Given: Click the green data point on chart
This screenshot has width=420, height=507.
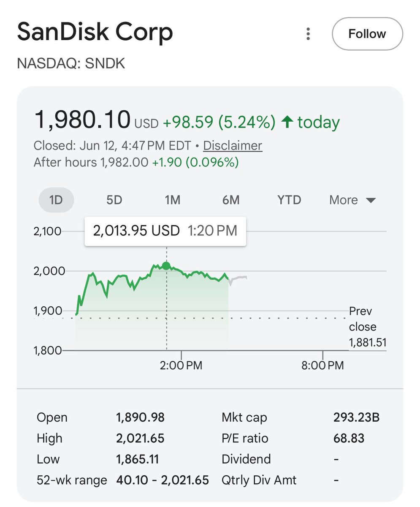Looking at the screenshot, I should coord(166,266).
